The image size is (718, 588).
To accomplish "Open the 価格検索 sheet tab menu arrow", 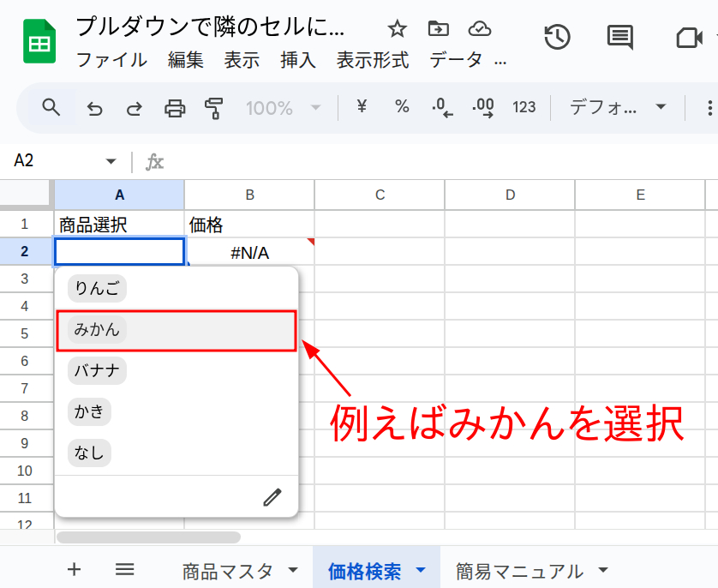I will click(x=419, y=569).
